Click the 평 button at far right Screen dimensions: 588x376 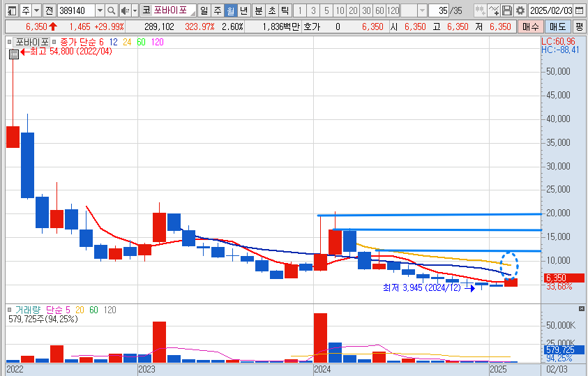coord(580,27)
